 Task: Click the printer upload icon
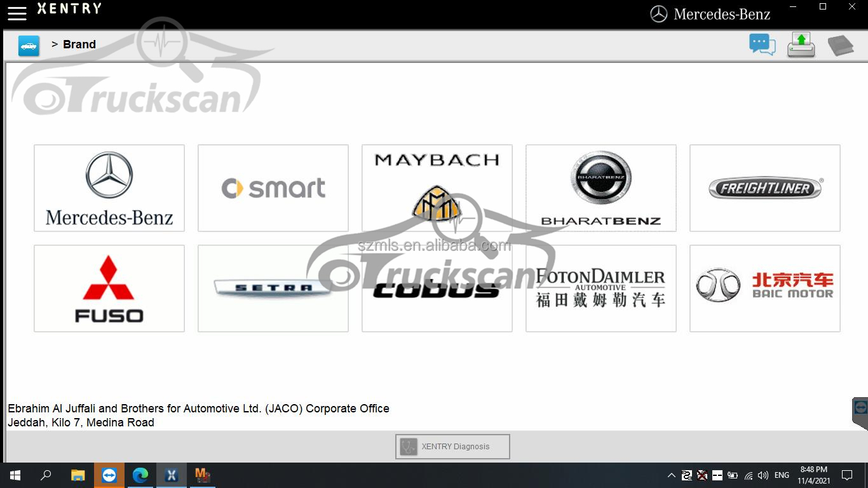click(801, 45)
